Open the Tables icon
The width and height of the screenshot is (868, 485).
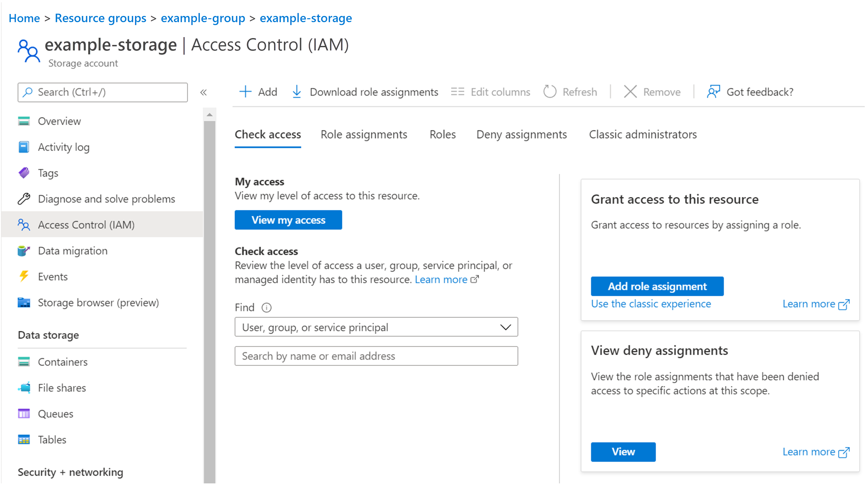click(24, 439)
